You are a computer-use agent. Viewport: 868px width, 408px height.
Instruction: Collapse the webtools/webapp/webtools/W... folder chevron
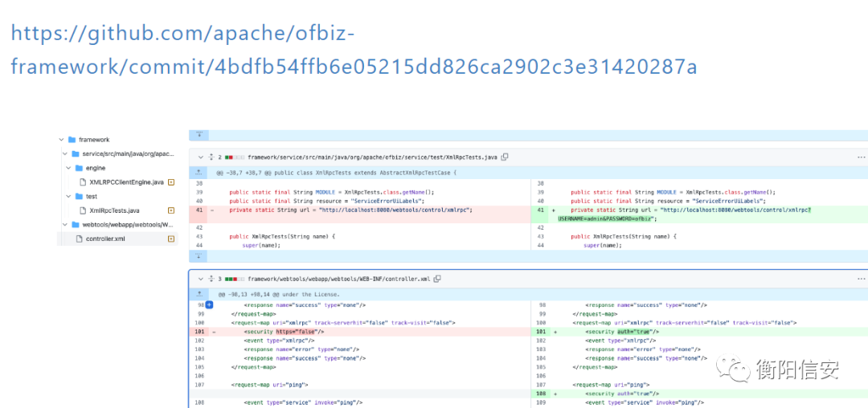[65, 224]
